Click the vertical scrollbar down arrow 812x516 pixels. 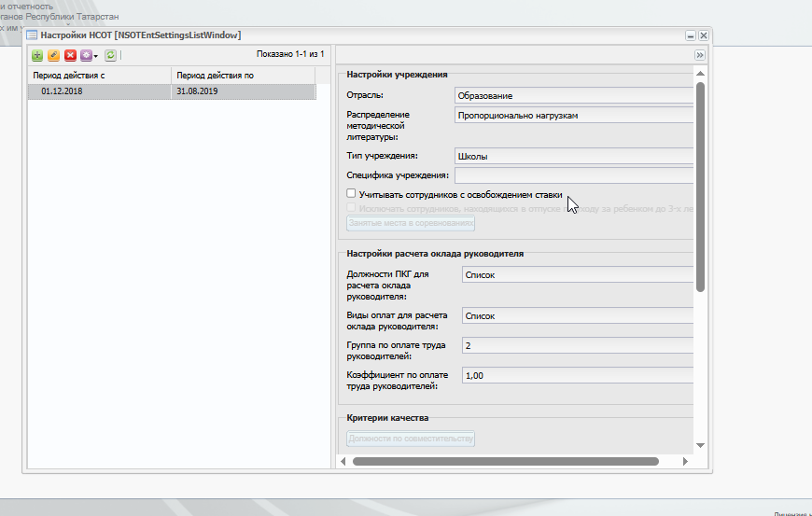pos(700,445)
